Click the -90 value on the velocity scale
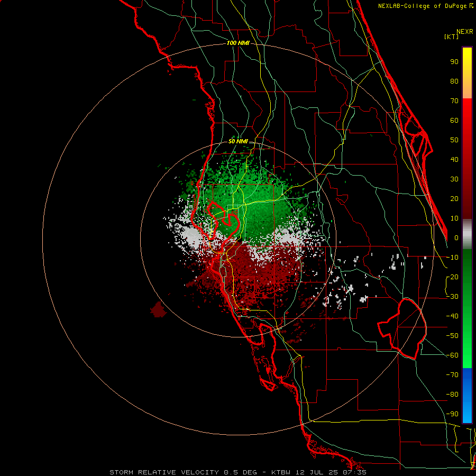 pos(452,414)
